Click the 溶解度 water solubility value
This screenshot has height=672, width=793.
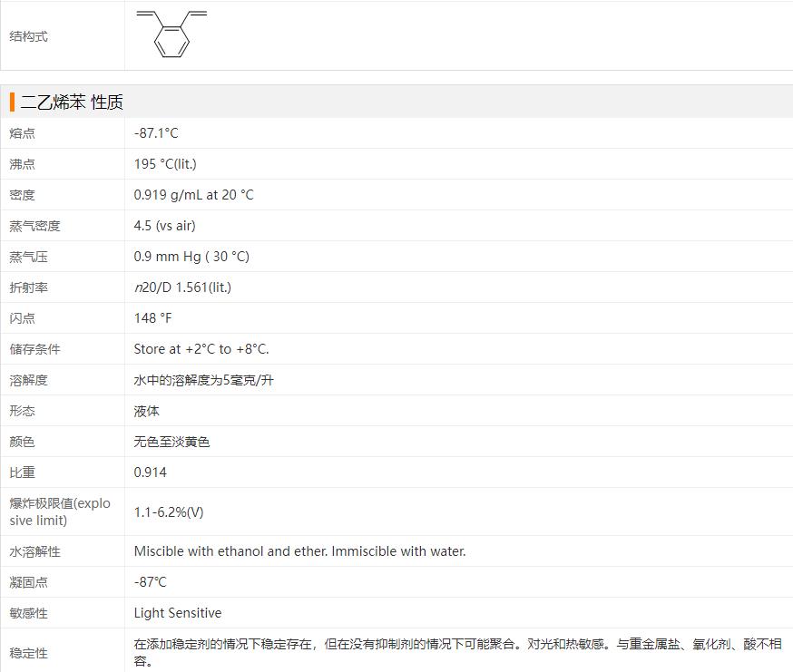tap(203, 380)
